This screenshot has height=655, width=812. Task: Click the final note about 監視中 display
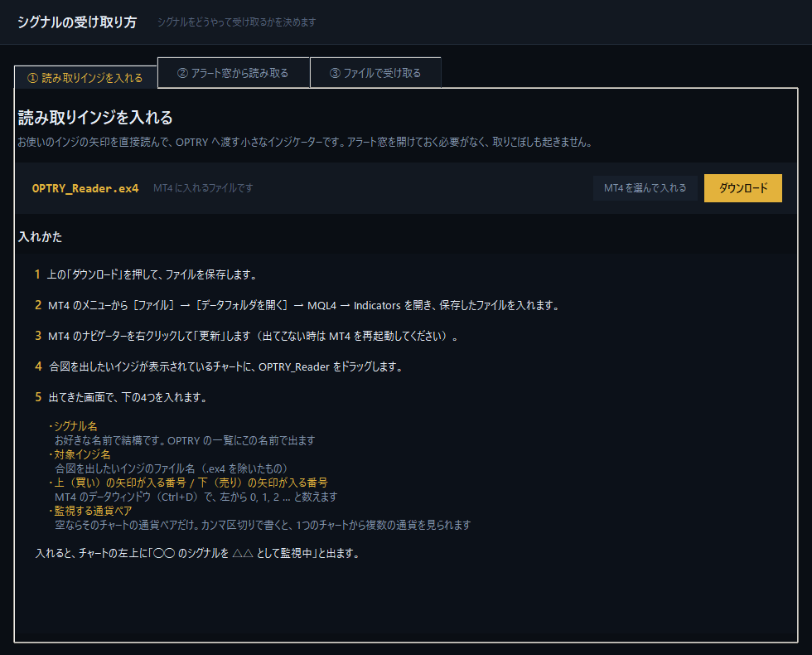(x=197, y=554)
